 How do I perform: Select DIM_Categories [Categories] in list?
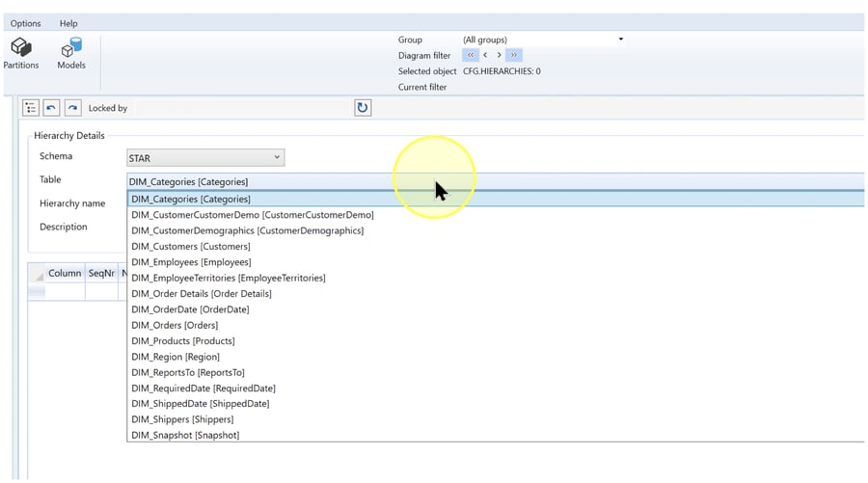pos(496,199)
